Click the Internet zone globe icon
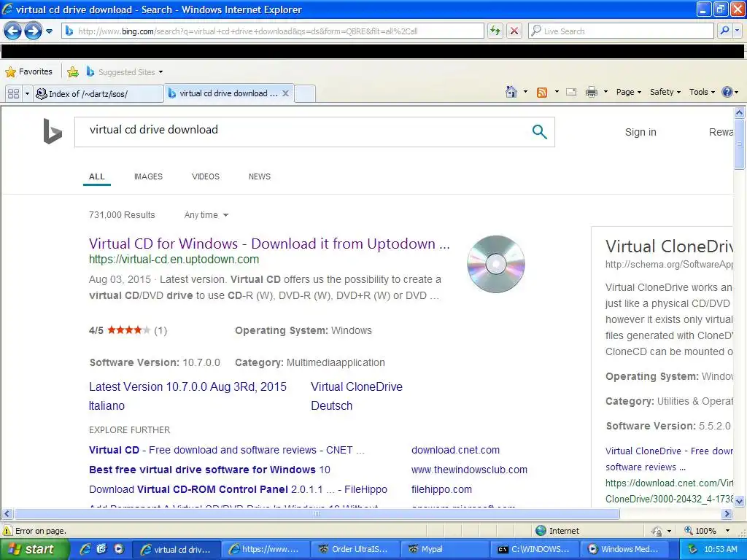 pos(541,531)
